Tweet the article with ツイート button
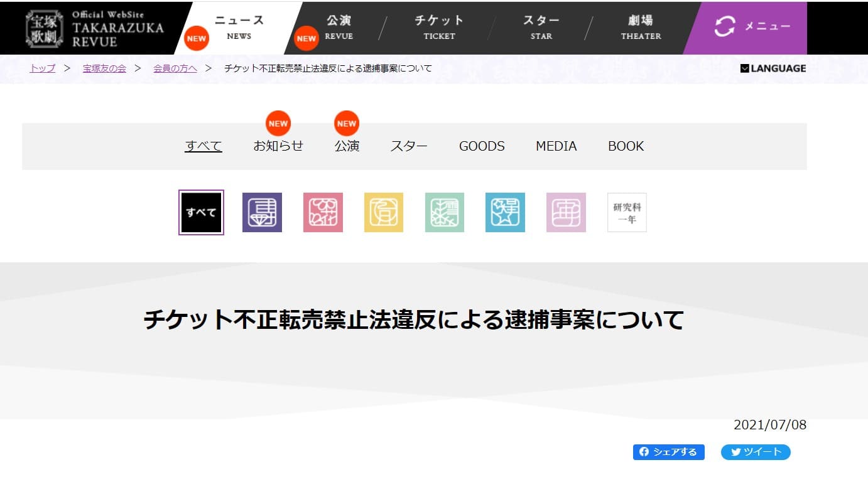The image size is (868, 477). click(756, 452)
